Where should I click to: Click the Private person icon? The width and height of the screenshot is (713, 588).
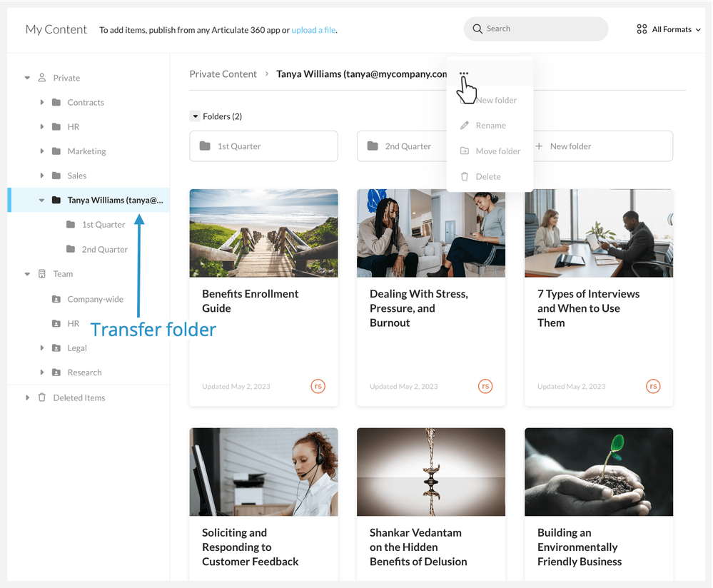(x=42, y=78)
